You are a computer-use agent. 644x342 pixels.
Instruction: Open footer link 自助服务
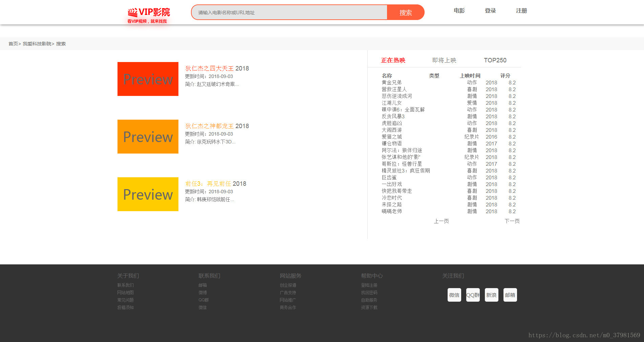coord(369,300)
